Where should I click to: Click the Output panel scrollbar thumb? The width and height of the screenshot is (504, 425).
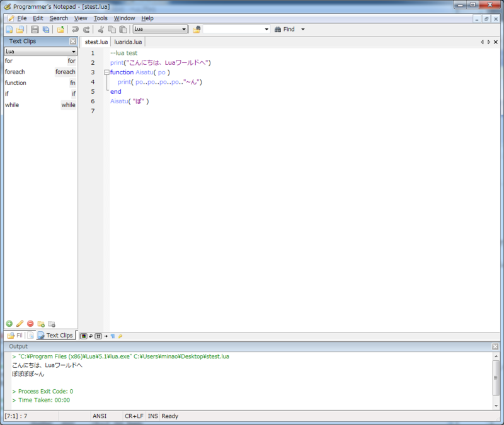point(496,378)
